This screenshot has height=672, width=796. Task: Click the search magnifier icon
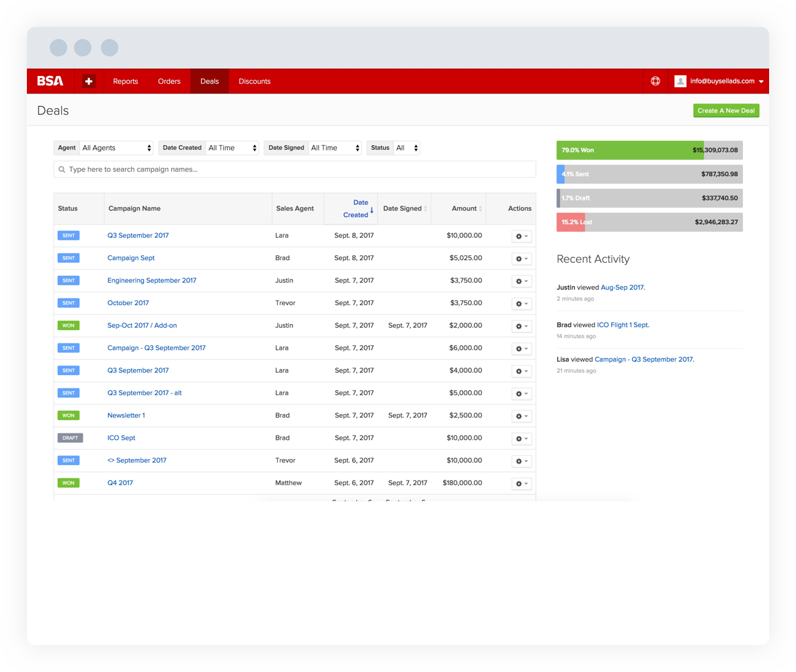pyautogui.click(x=62, y=169)
